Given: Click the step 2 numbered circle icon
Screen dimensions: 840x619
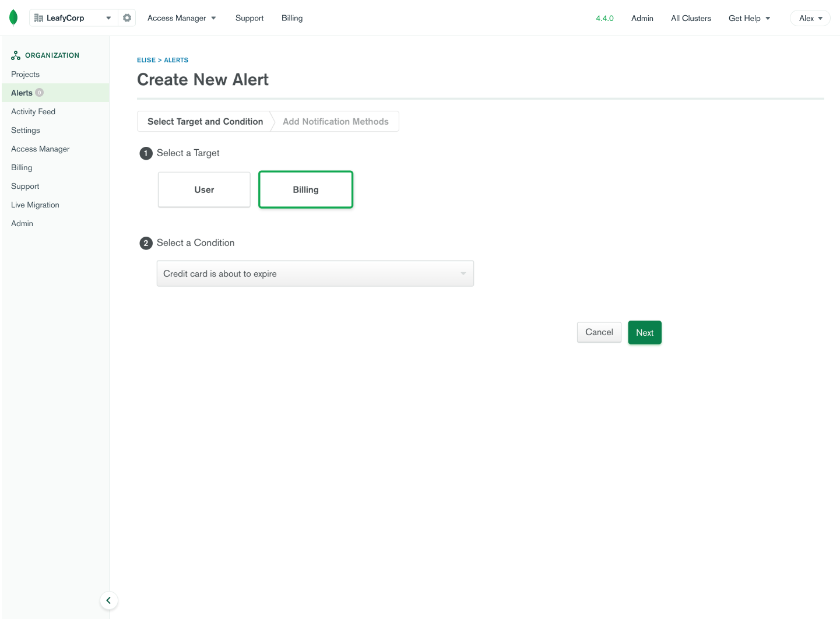Looking at the screenshot, I should 146,243.
